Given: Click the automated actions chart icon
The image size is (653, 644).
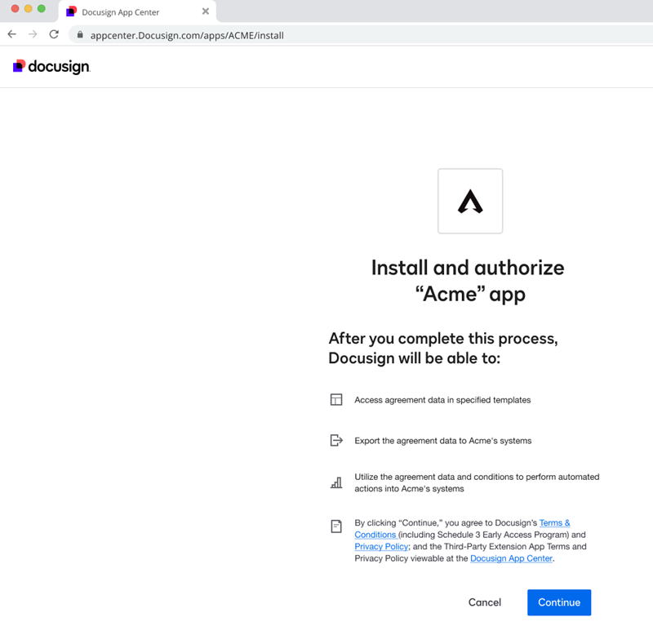Looking at the screenshot, I should pos(336,482).
